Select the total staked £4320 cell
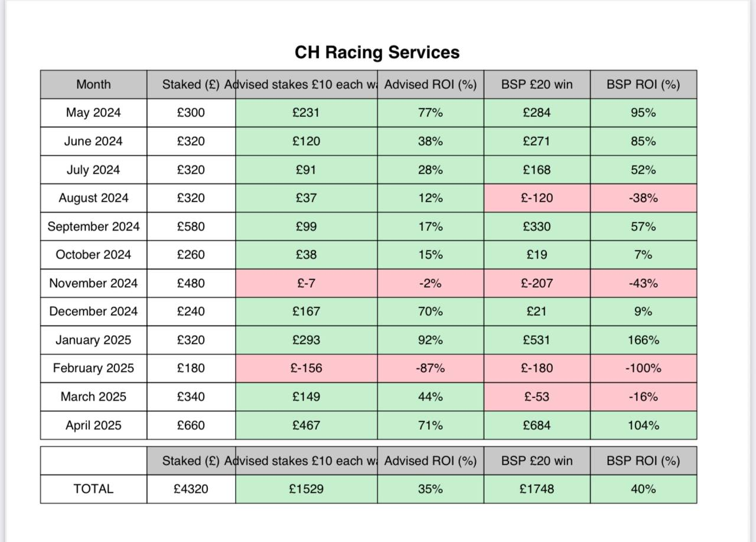756x542 pixels. pyautogui.click(x=191, y=489)
